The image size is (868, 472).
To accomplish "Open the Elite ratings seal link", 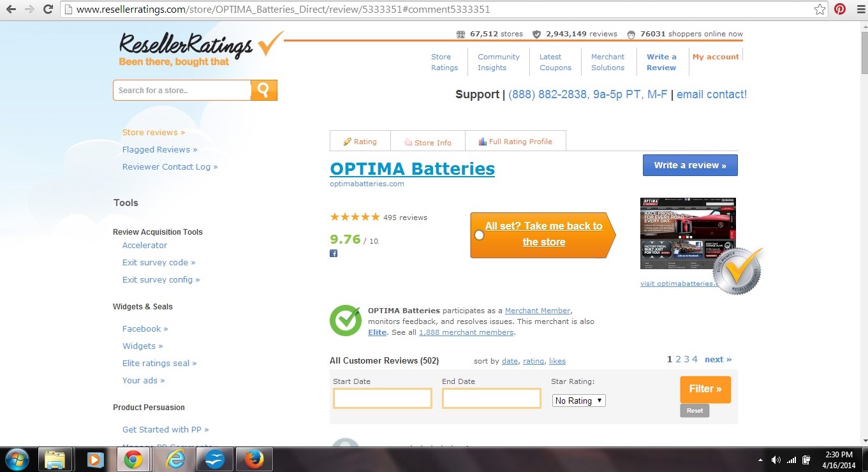I will (159, 364).
